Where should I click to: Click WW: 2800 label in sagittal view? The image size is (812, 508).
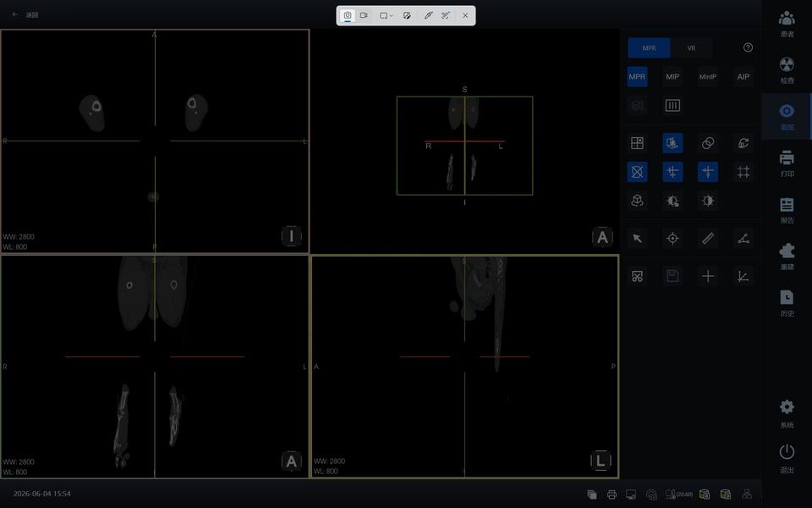pyautogui.click(x=329, y=461)
